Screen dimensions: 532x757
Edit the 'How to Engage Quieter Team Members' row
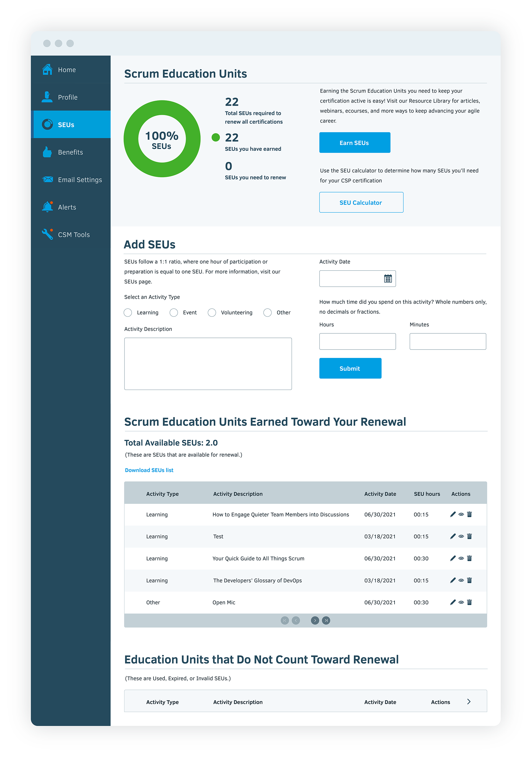pyautogui.click(x=452, y=514)
